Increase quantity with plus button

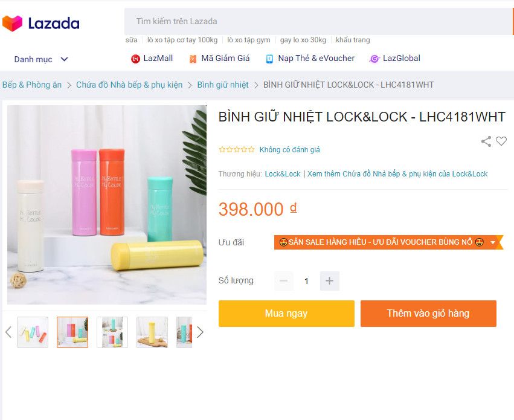coord(329,280)
